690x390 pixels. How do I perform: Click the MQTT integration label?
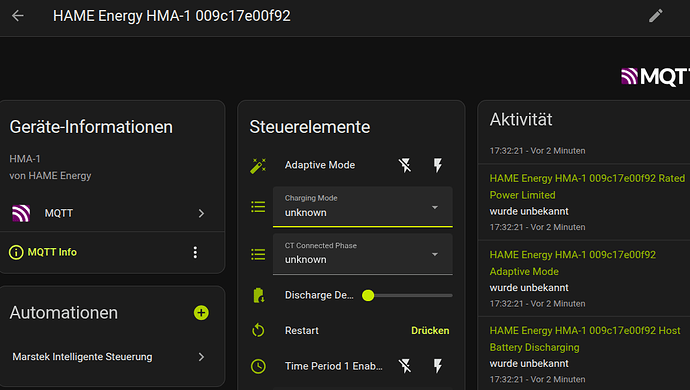[x=59, y=213]
